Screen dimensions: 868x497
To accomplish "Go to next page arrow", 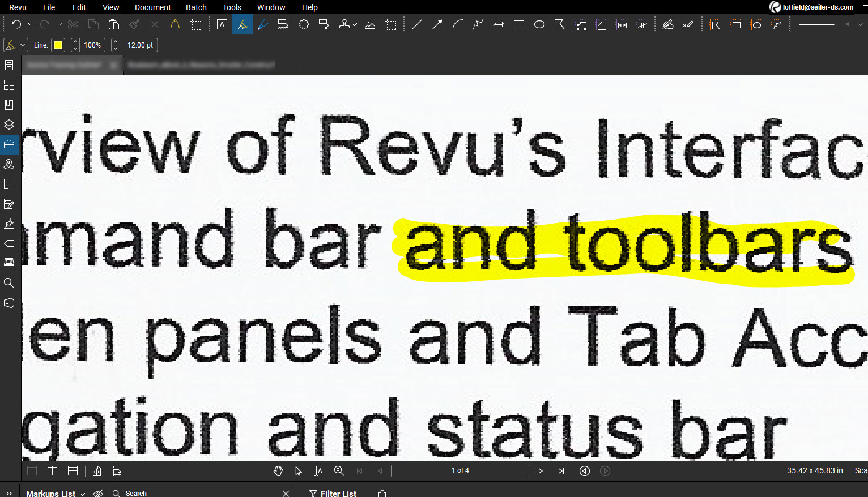I will point(541,471).
